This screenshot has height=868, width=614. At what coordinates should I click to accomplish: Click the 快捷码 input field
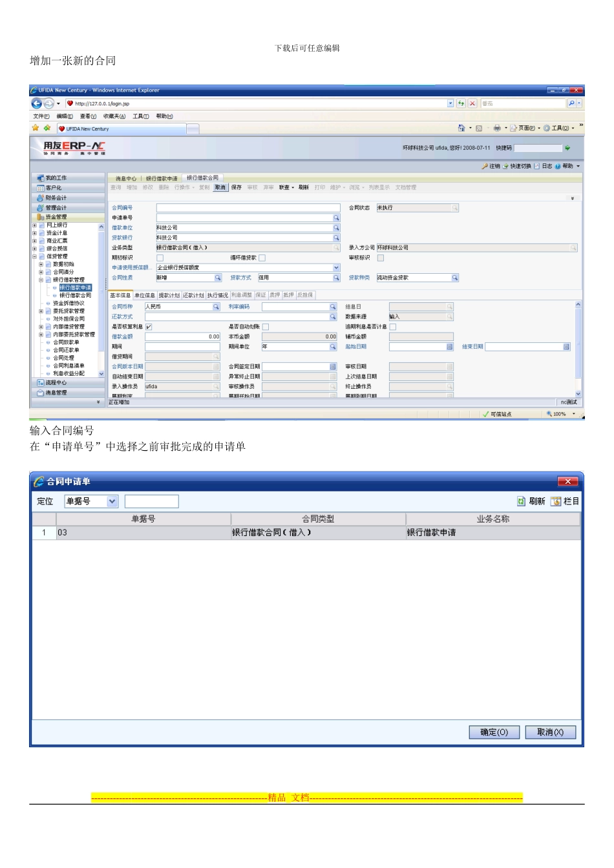[x=537, y=148]
